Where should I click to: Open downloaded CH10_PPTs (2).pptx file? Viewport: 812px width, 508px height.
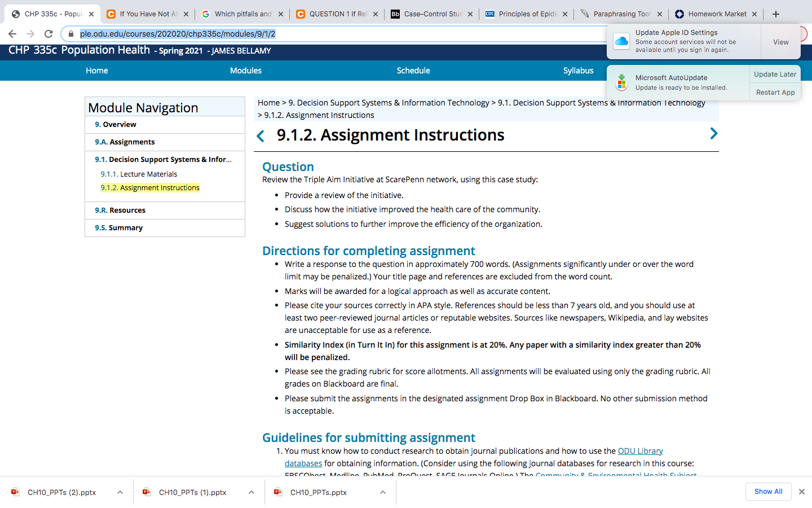pos(61,492)
